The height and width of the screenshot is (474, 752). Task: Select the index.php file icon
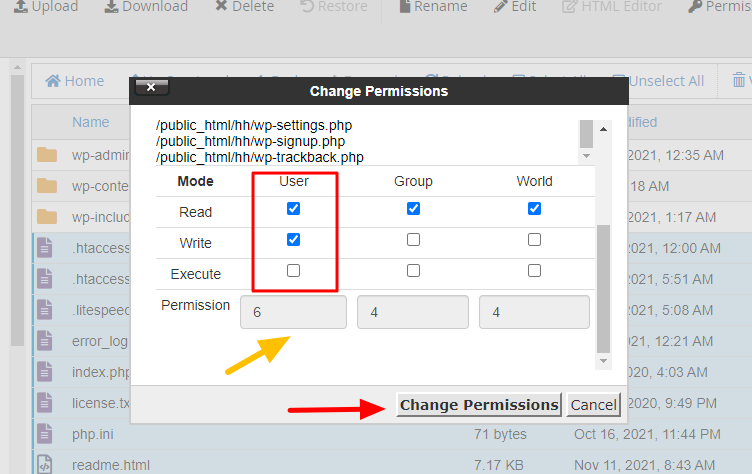pos(45,372)
